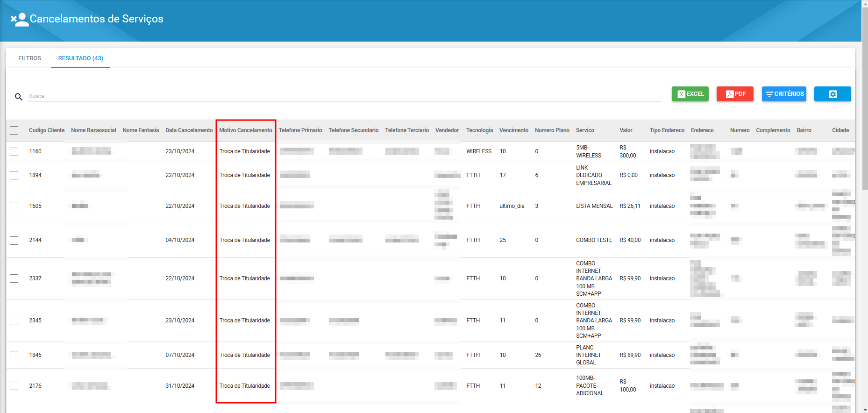The image size is (868, 413).
Task: Click the COMBO TESTE service cell
Action: 594,240
